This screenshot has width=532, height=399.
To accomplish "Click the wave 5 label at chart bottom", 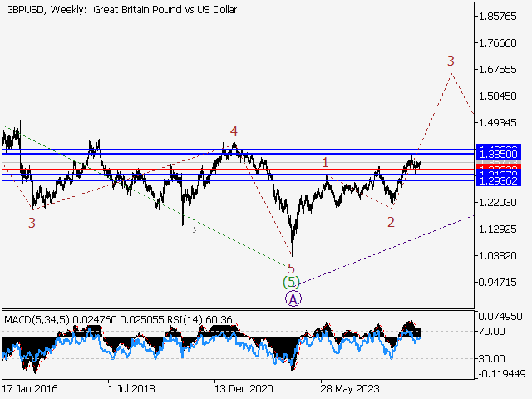I will (291, 268).
